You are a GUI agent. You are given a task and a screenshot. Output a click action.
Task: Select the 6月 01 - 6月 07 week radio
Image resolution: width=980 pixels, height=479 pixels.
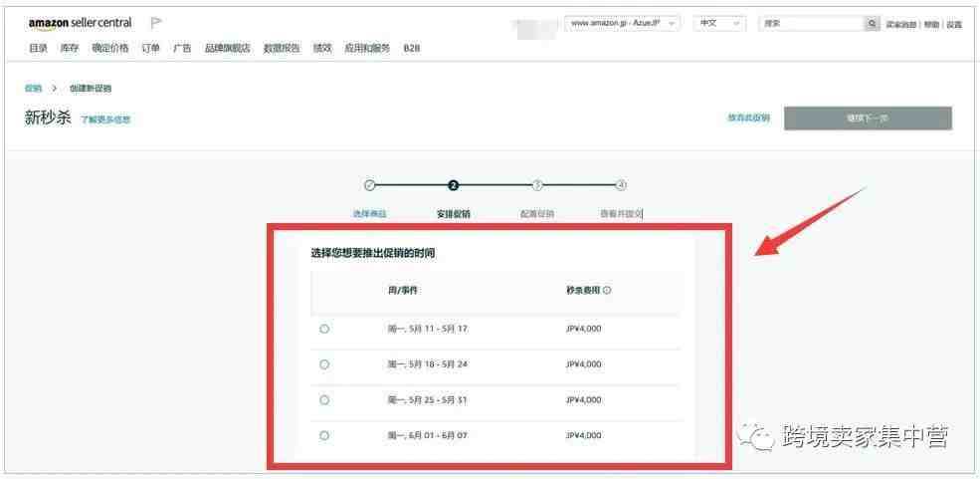pos(323,435)
